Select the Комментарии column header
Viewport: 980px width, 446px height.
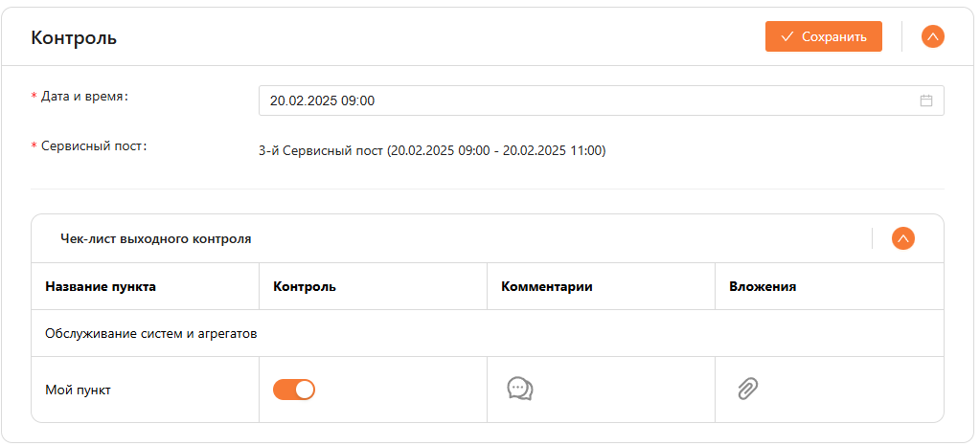point(546,286)
